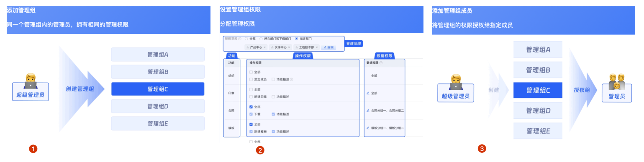Check 全部 in the 印章 row
The width and height of the screenshot is (644, 162).
click(251, 89)
